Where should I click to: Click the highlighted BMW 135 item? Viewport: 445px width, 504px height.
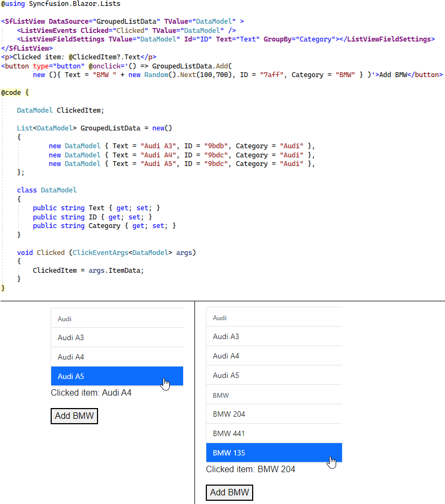point(274,453)
